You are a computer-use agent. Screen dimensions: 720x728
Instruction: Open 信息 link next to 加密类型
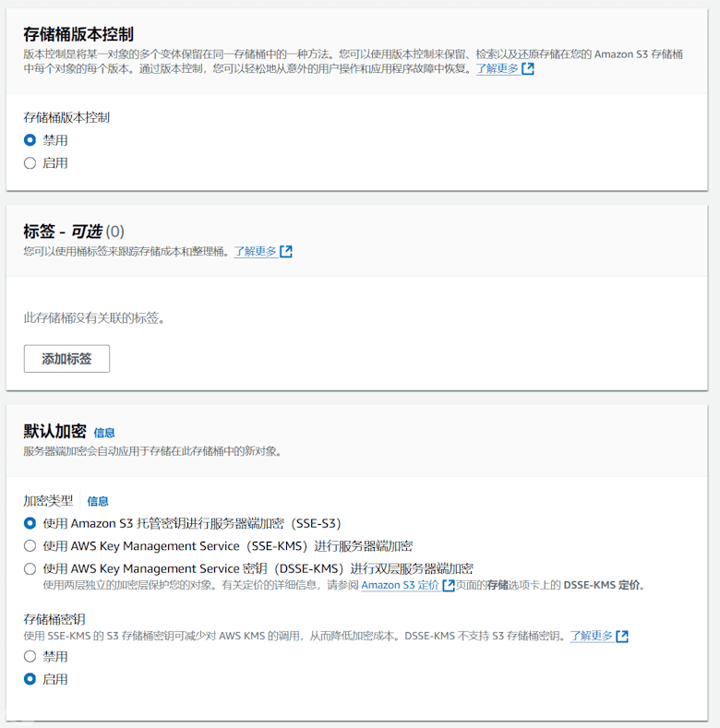(x=98, y=501)
